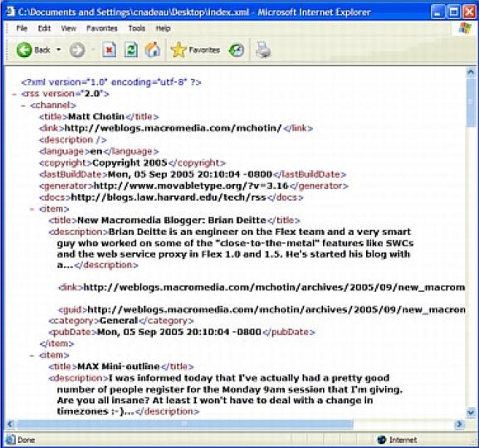This screenshot has height=448, width=479.
Task: Open the Help menu
Action: (163, 28)
